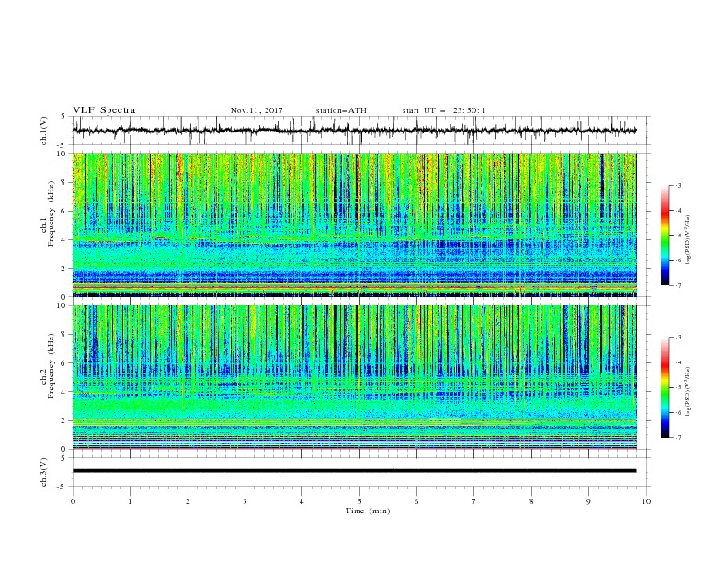Click the ch.2 'Frequency (kHz)' axis label

click(51, 366)
